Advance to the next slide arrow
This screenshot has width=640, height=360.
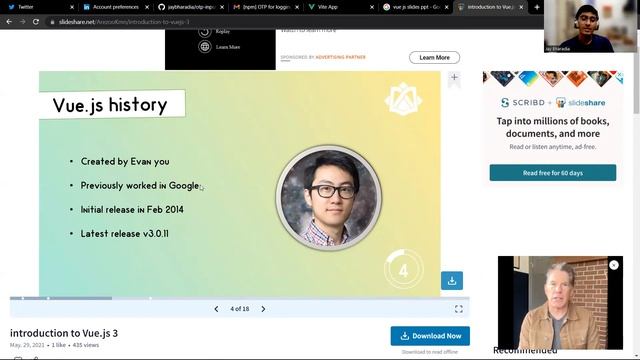[x=263, y=309]
